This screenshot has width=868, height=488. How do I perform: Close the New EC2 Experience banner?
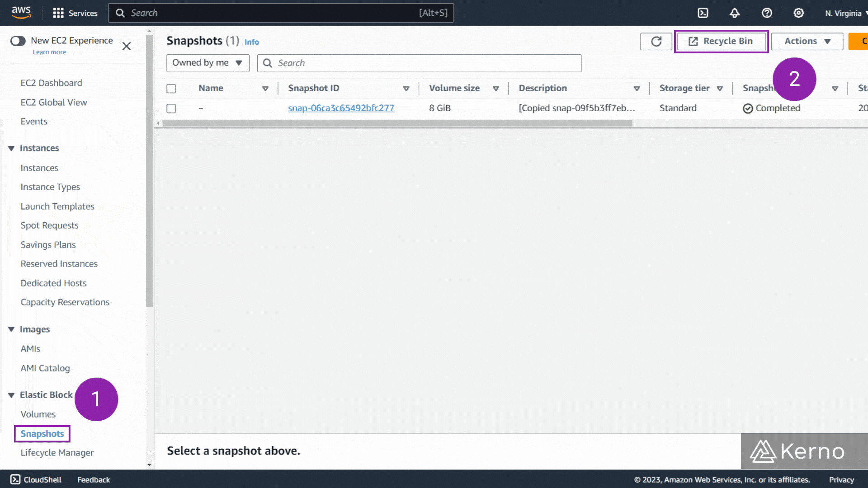[127, 46]
